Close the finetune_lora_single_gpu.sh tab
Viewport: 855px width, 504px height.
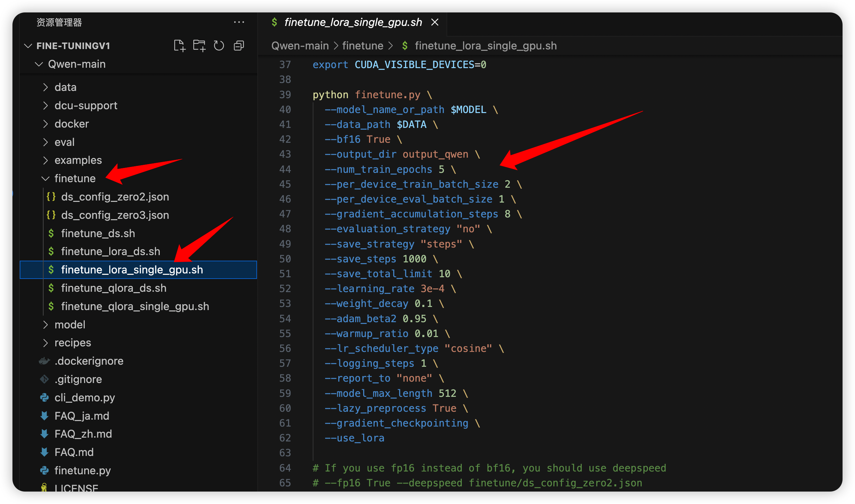(x=435, y=22)
